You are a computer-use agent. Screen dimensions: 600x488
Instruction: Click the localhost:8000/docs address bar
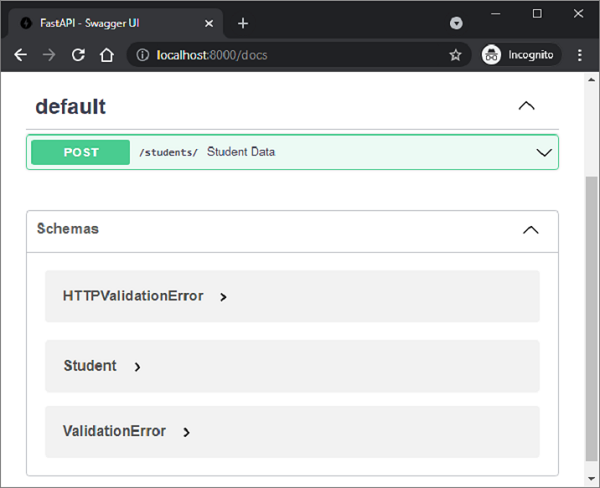[x=290, y=55]
